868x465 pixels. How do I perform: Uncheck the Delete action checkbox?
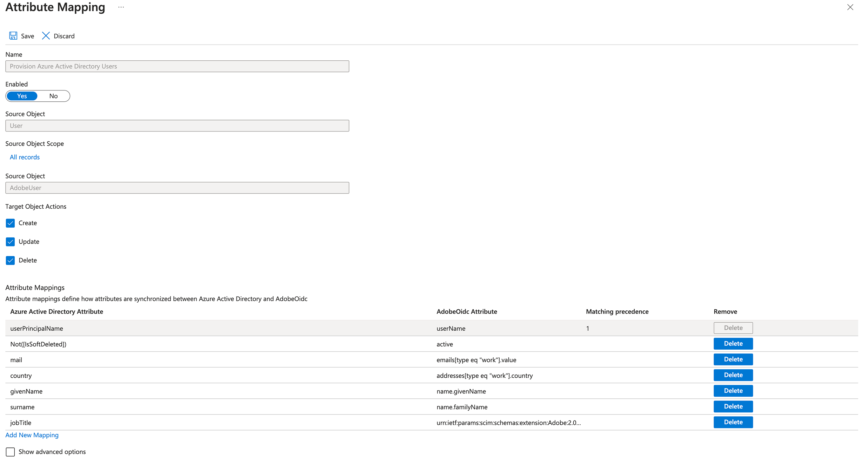[x=10, y=260]
